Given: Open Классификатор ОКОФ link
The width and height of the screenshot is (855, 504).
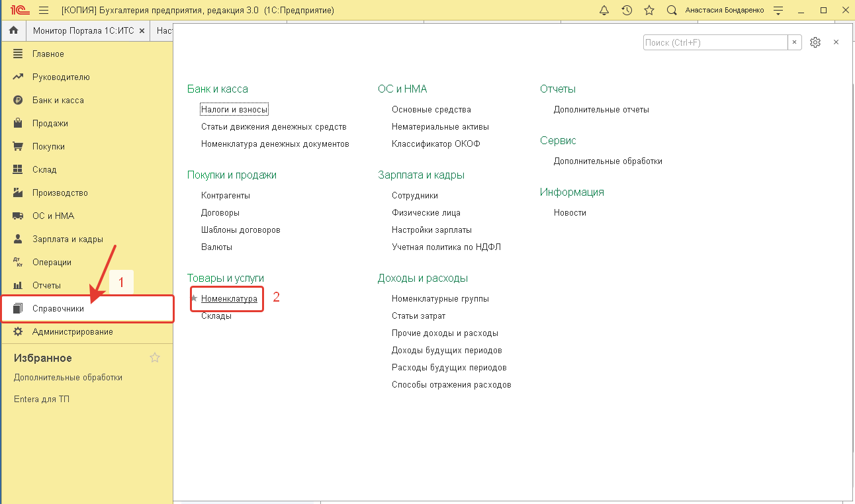Looking at the screenshot, I should (x=436, y=144).
